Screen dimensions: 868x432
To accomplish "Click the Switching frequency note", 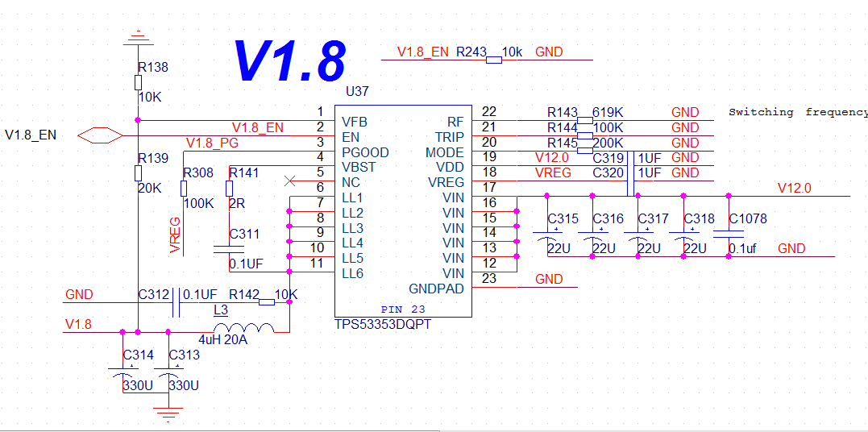I will tap(798, 112).
